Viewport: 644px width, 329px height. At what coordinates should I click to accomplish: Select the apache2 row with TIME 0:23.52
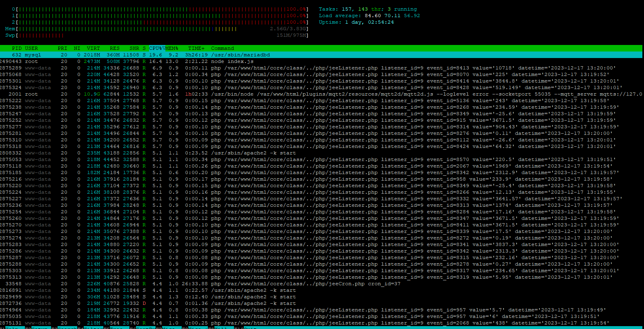[x=321, y=153]
